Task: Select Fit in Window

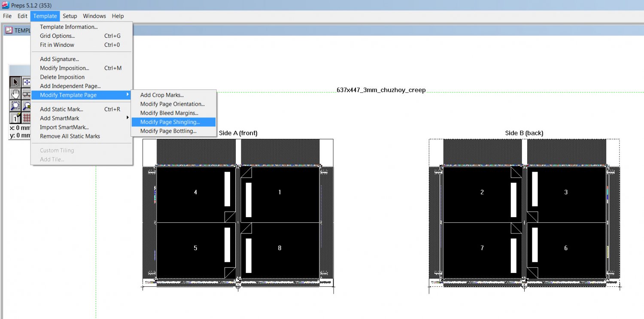Action: point(82,45)
